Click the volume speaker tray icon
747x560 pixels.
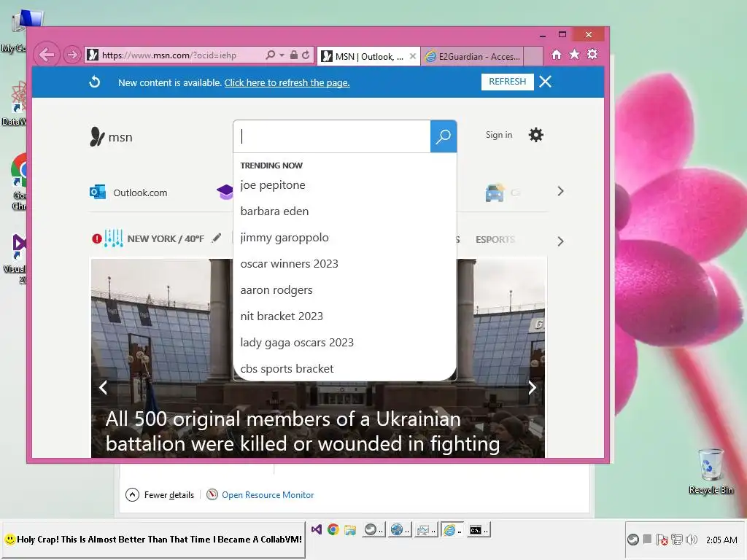(x=691, y=540)
